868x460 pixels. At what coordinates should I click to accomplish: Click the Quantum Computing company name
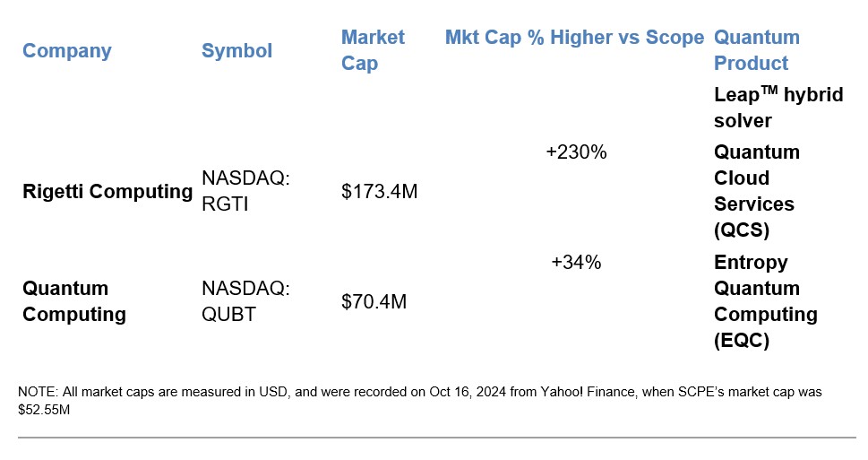coord(73,301)
